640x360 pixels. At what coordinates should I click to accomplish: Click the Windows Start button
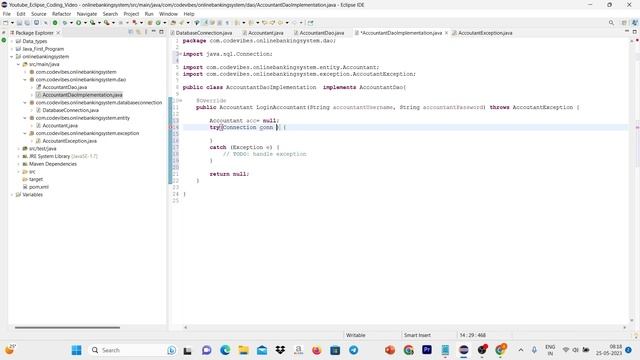tap(76, 350)
